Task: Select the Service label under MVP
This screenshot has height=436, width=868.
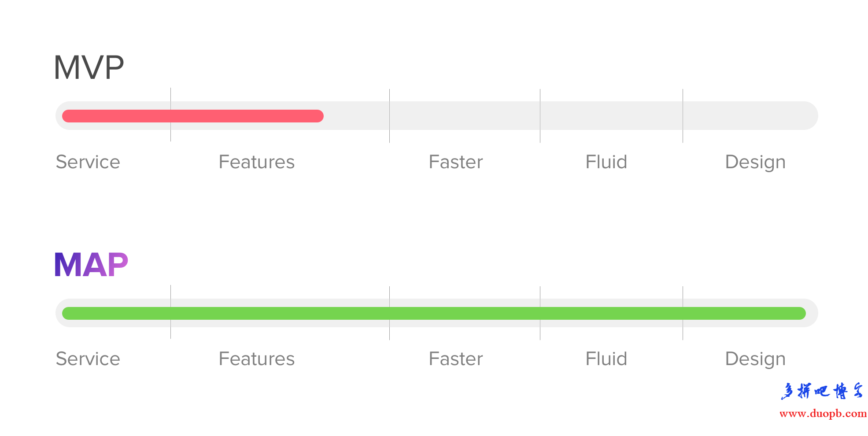Action: click(x=88, y=162)
